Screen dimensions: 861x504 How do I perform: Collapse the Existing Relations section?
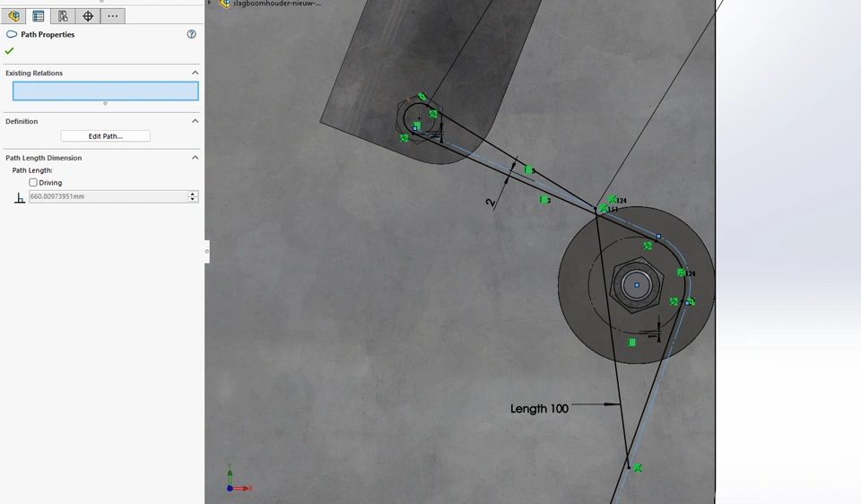[x=195, y=73]
